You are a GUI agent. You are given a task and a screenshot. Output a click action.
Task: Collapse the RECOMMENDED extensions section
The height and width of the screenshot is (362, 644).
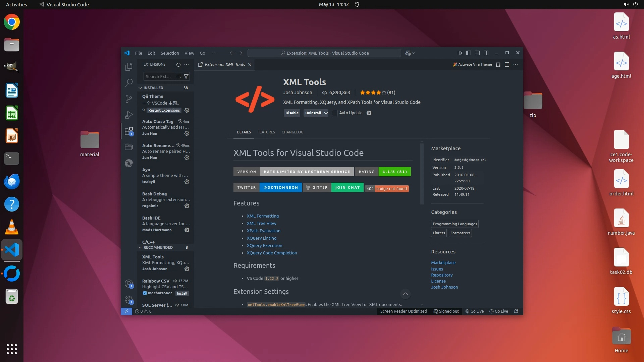click(x=140, y=247)
